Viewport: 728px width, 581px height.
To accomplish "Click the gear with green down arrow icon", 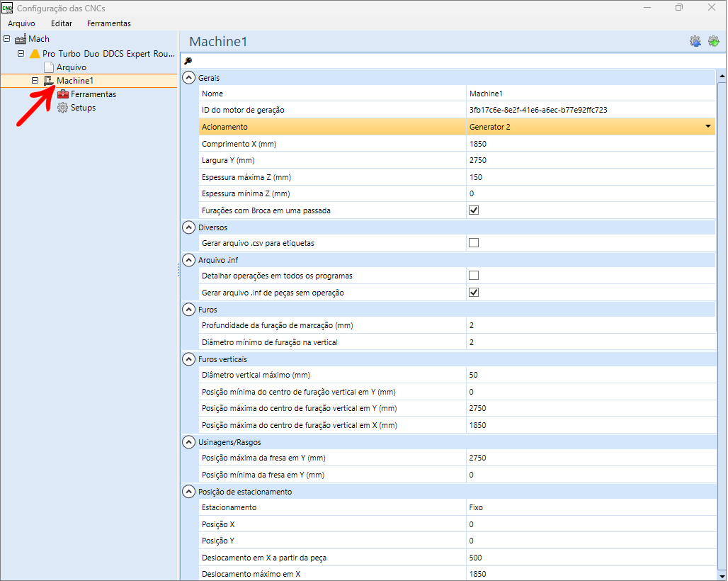I will click(714, 41).
